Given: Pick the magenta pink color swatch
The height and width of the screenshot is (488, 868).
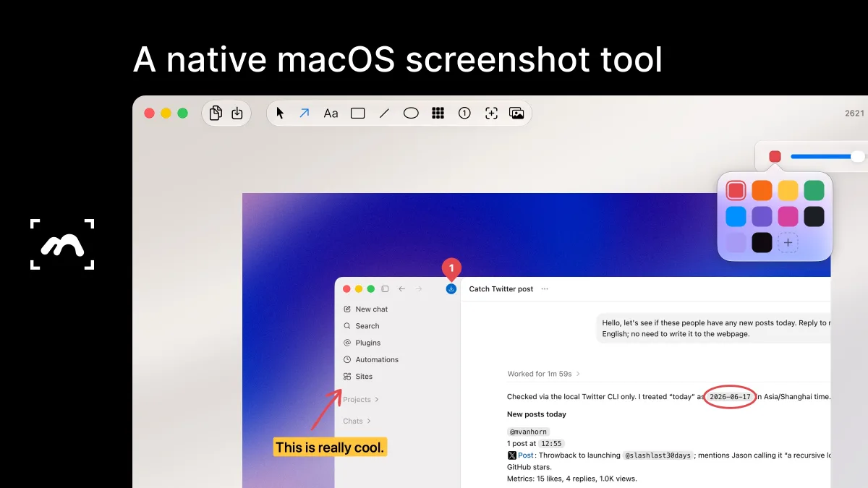Looking at the screenshot, I should 788,216.
